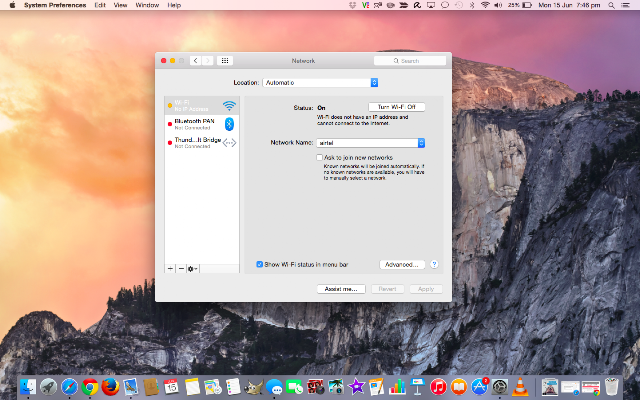Enable Ask to join new networks
The image size is (640, 400).
click(319, 158)
